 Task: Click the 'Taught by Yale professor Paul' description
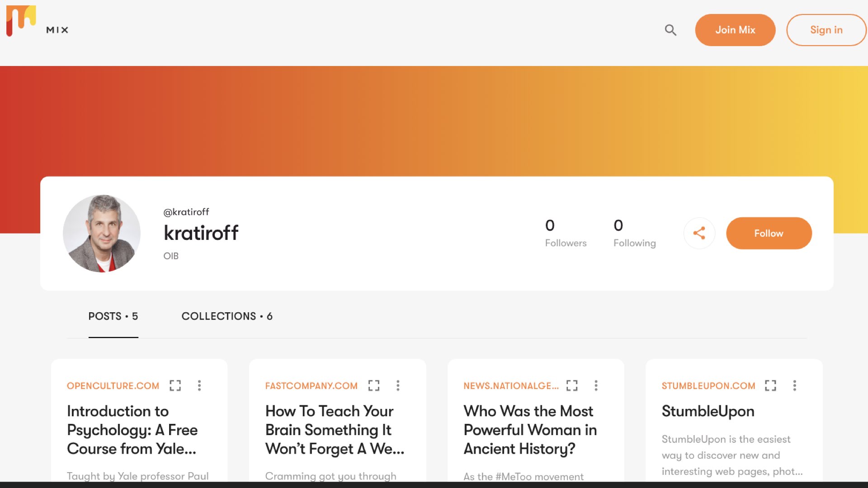[138, 476]
